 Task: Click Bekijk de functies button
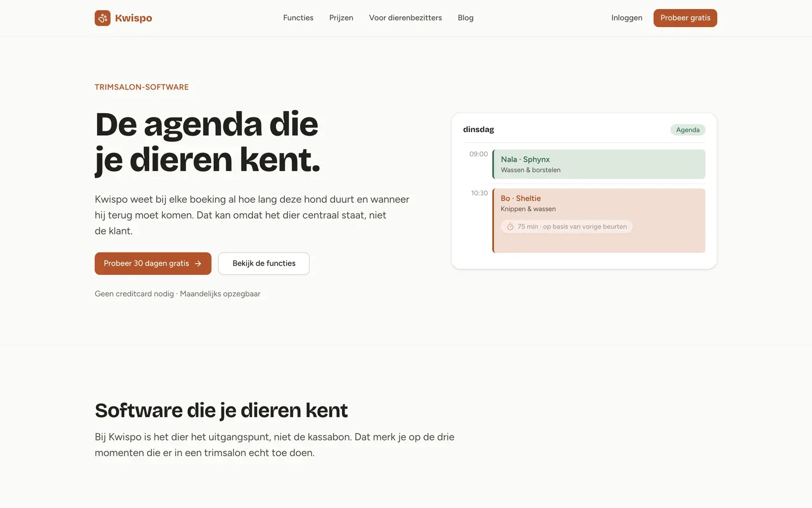click(x=264, y=264)
